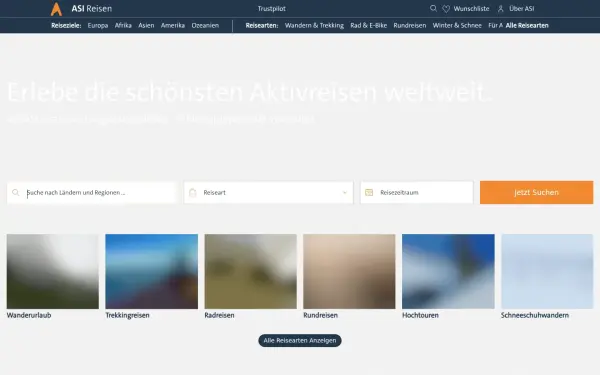The height and width of the screenshot is (375, 600).
Task: Click Alle Reisearten in navigation bar
Action: [x=527, y=26]
